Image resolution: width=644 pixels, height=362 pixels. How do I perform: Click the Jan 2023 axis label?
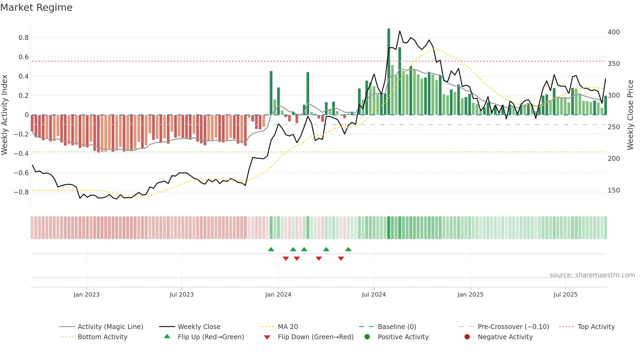pos(87,295)
